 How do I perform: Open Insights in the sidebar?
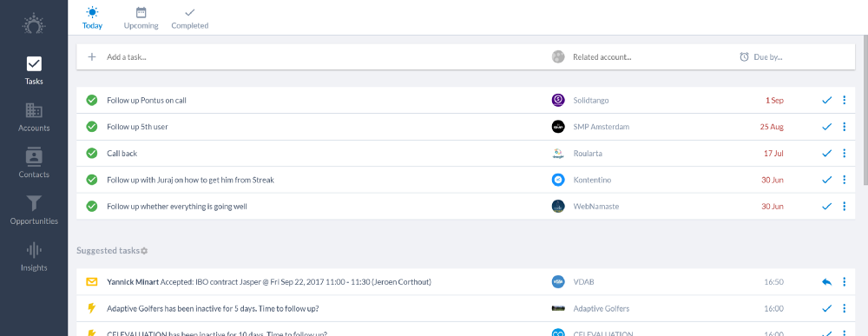[34, 257]
